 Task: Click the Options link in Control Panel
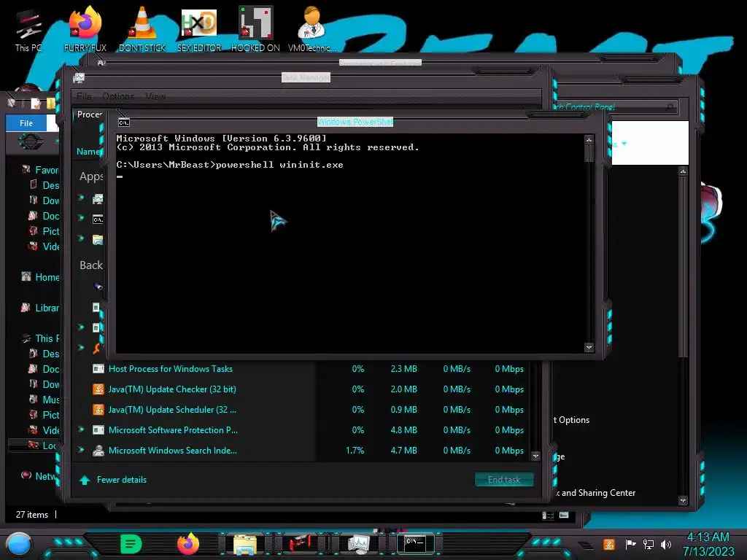click(x=572, y=420)
